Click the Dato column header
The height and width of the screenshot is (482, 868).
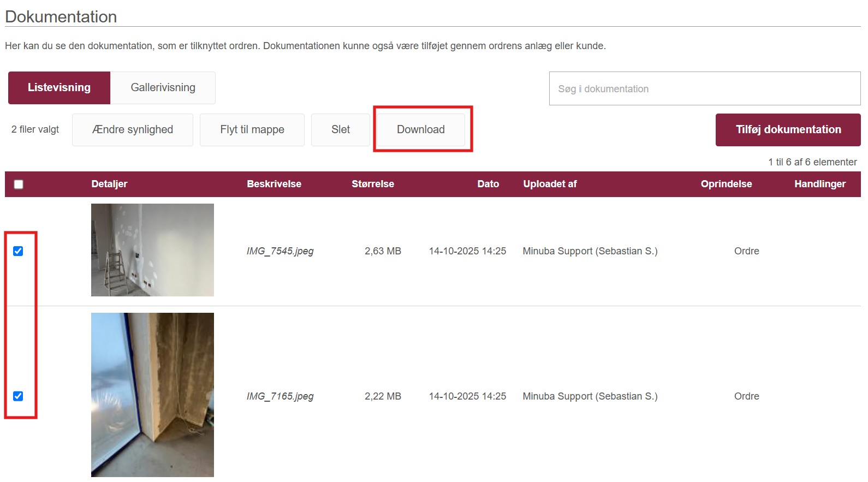(487, 184)
